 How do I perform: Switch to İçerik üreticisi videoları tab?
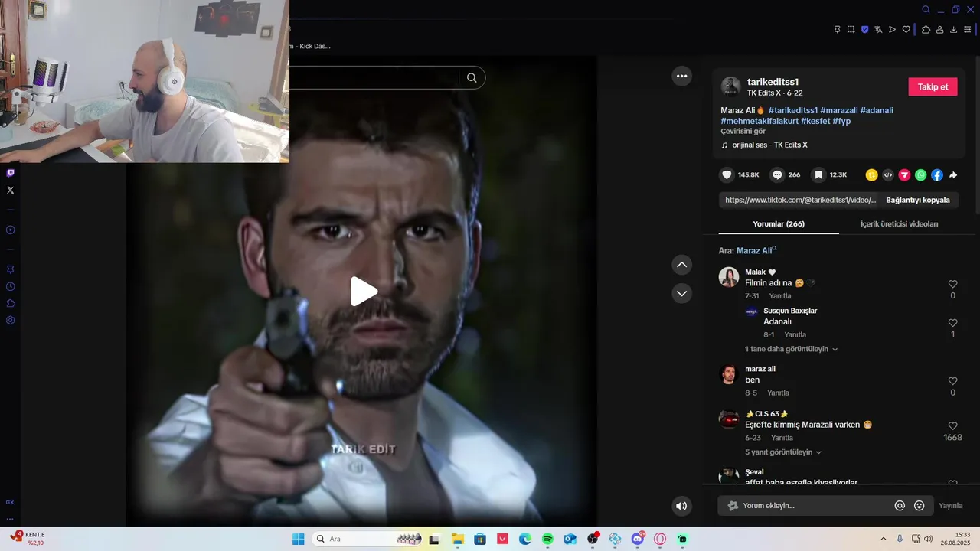[899, 223]
